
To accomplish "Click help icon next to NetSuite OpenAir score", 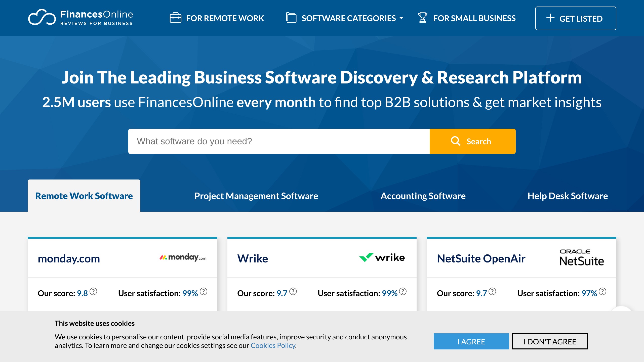I will pyautogui.click(x=492, y=291).
